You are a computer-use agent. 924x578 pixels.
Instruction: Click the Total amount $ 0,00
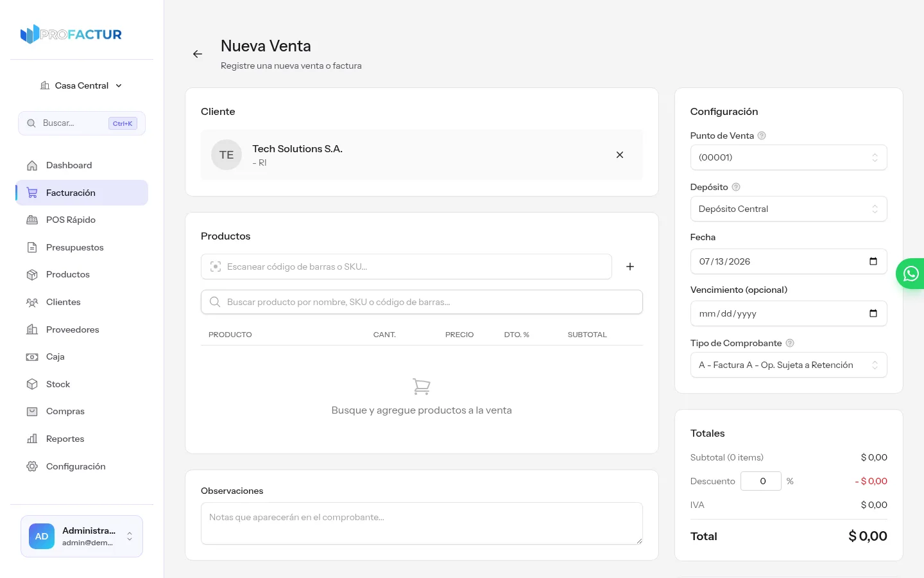(x=868, y=536)
